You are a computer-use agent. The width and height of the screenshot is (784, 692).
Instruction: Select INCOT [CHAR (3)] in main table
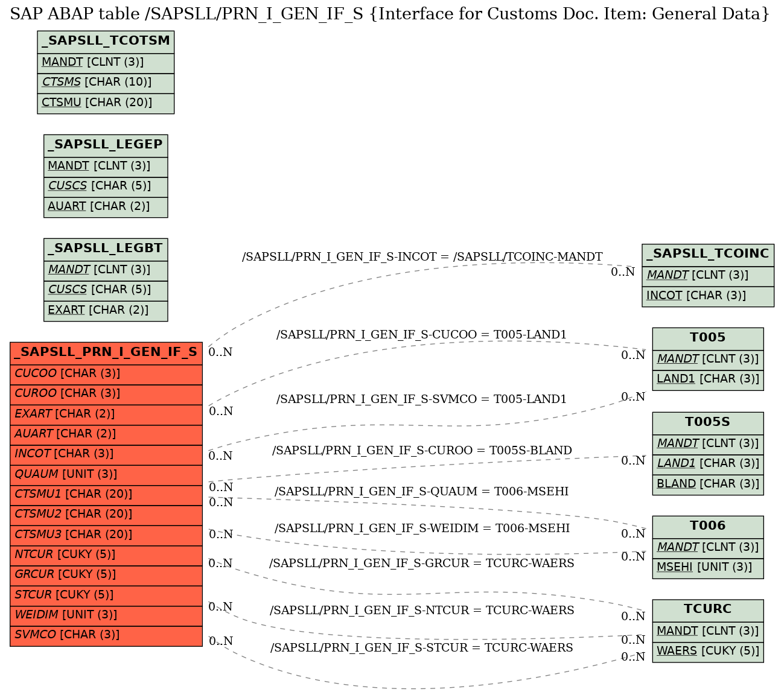click(x=106, y=455)
